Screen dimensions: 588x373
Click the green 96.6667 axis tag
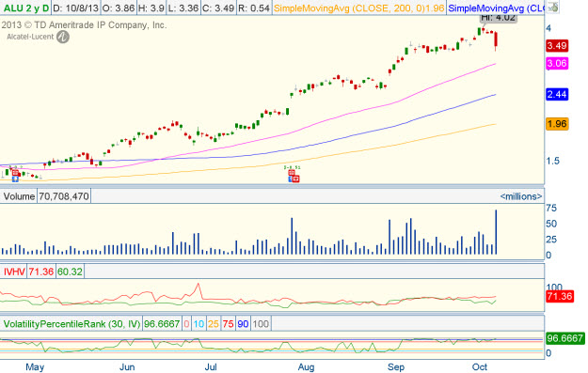point(565,338)
